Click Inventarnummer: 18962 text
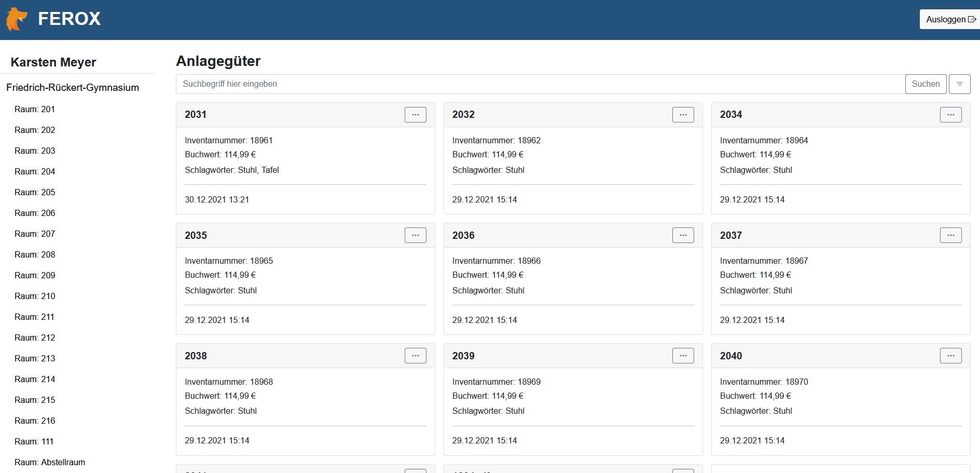Image resolution: width=980 pixels, height=473 pixels. pyautogui.click(x=496, y=140)
